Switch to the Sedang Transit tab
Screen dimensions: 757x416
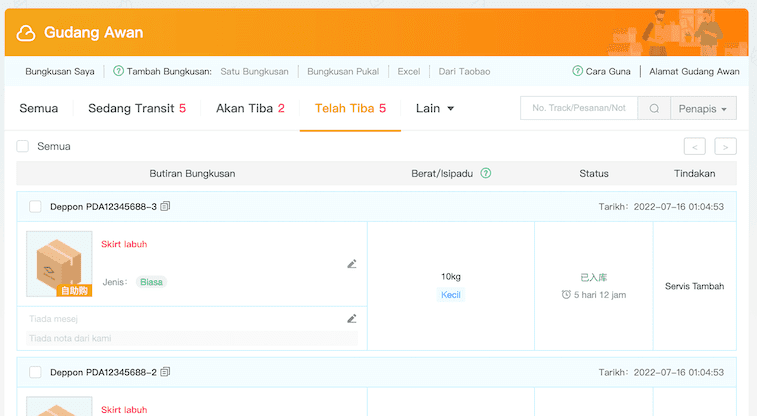pyautogui.click(x=137, y=108)
